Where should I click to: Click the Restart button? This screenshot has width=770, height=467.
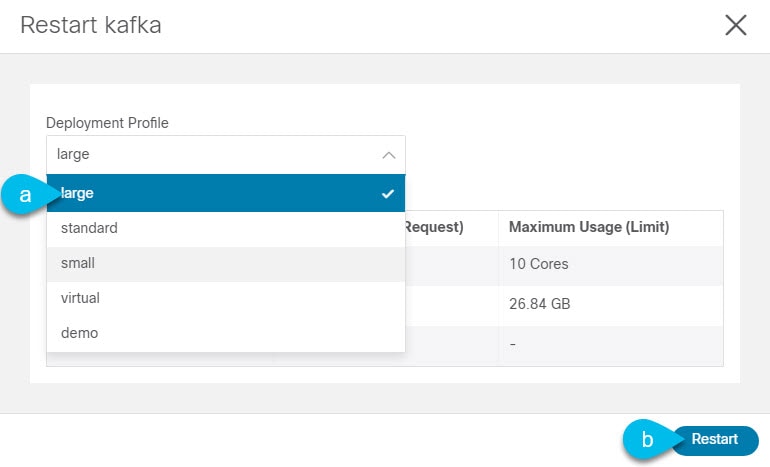pyautogui.click(x=715, y=440)
